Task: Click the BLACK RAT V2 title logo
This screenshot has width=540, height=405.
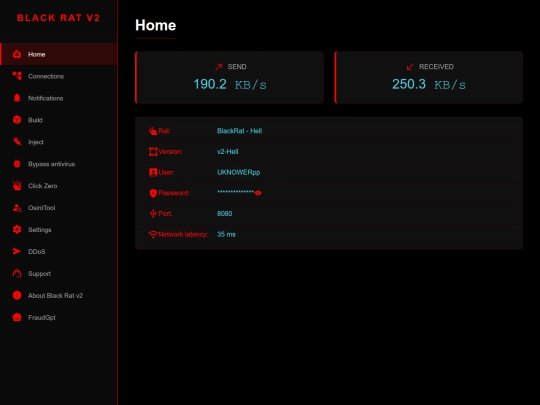Action: point(59,18)
